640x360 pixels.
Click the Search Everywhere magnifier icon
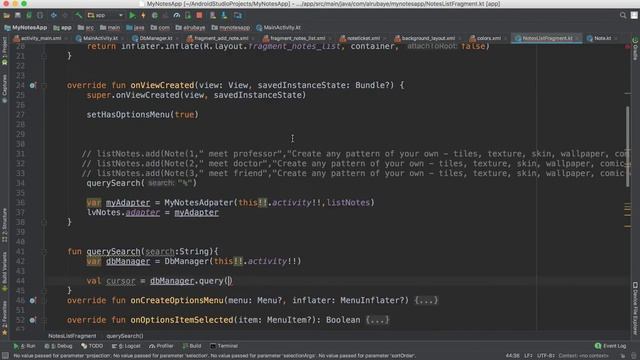click(623, 16)
